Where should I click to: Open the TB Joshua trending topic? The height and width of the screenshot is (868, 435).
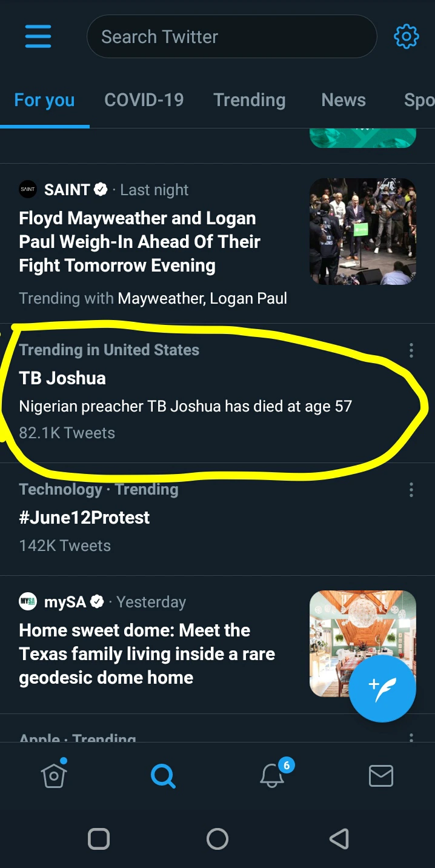click(x=62, y=378)
